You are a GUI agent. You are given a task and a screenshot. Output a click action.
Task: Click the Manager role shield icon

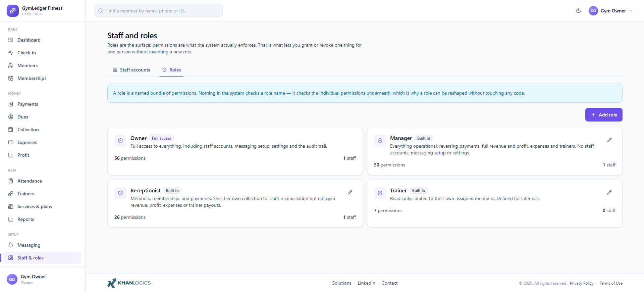coord(380,141)
